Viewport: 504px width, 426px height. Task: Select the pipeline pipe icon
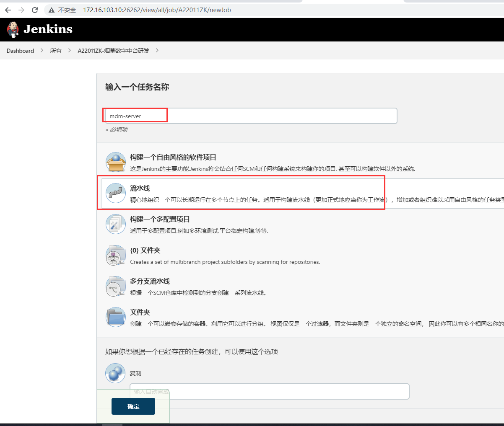116,193
